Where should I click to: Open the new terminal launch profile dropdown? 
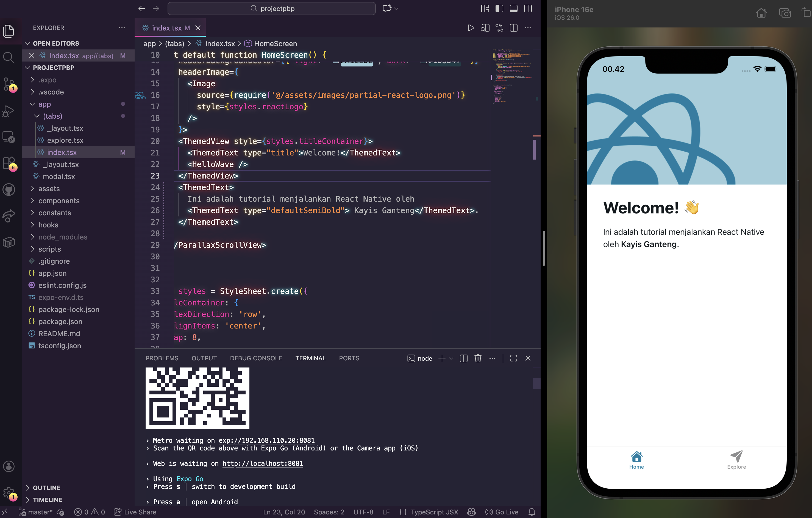tap(451, 358)
